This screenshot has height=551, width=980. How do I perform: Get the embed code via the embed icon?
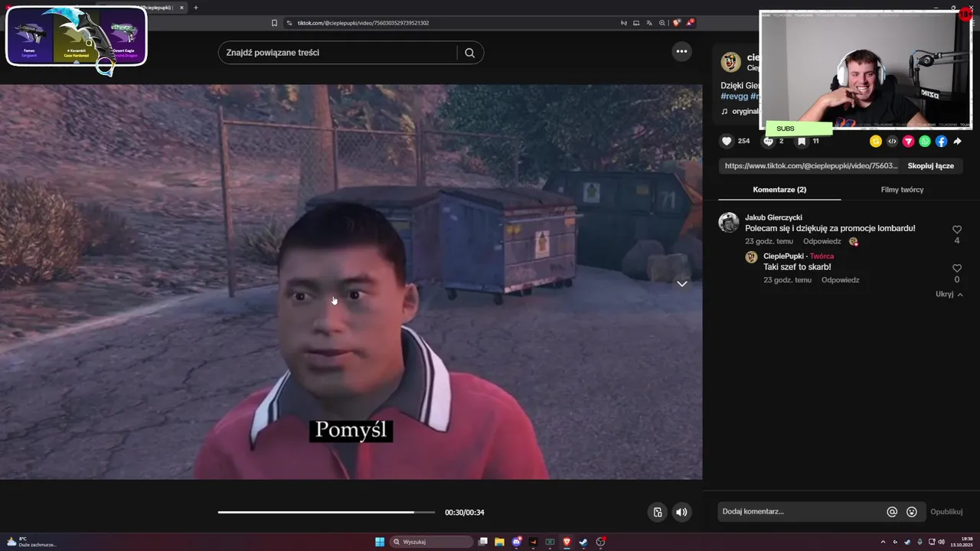(892, 142)
